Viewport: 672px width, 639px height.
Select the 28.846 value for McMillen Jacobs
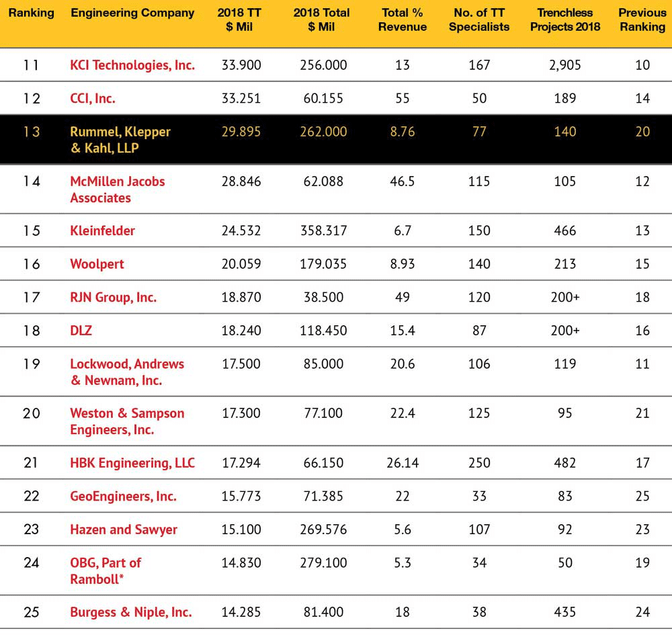pos(241,181)
